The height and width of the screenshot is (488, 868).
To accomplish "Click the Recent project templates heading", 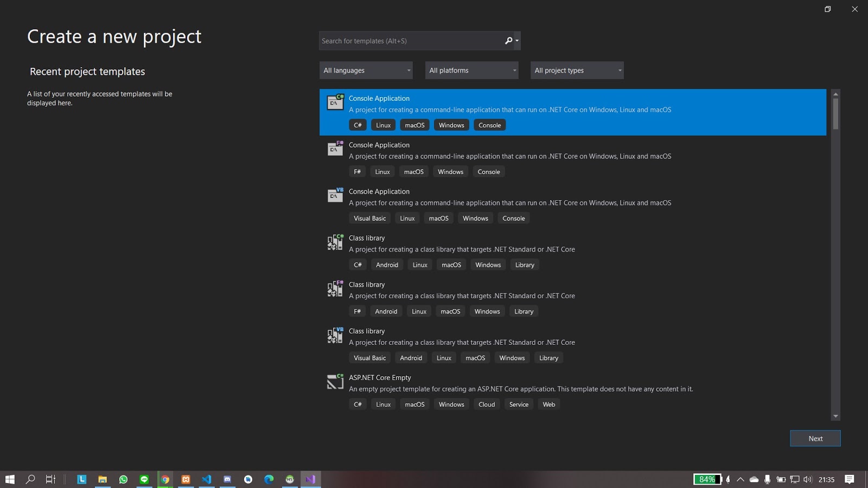I will coord(87,72).
